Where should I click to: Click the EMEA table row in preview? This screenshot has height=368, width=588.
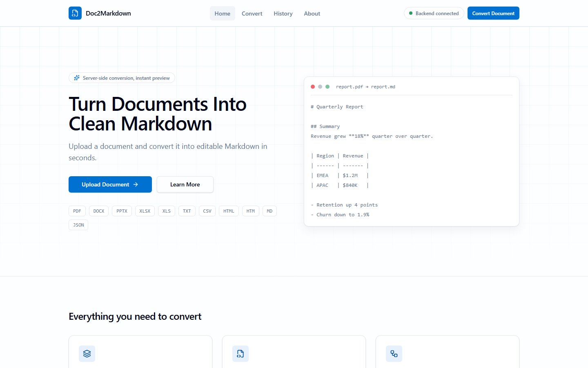(340, 175)
